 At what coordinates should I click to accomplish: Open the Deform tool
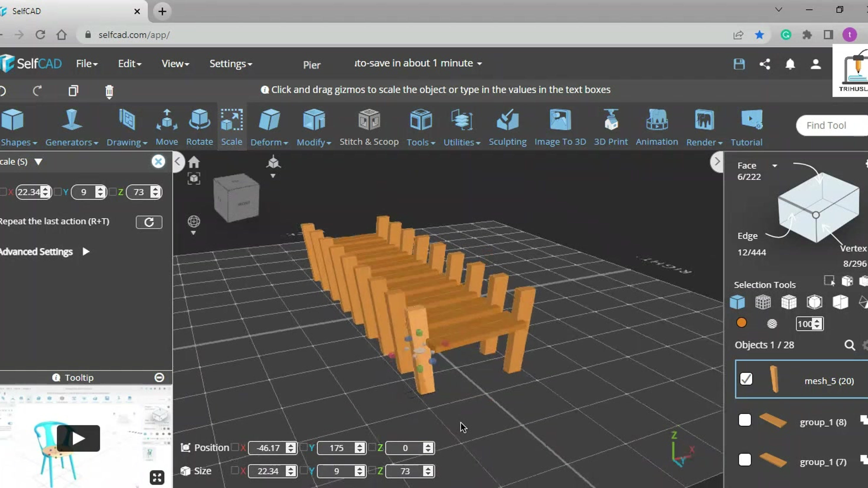point(269,128)
